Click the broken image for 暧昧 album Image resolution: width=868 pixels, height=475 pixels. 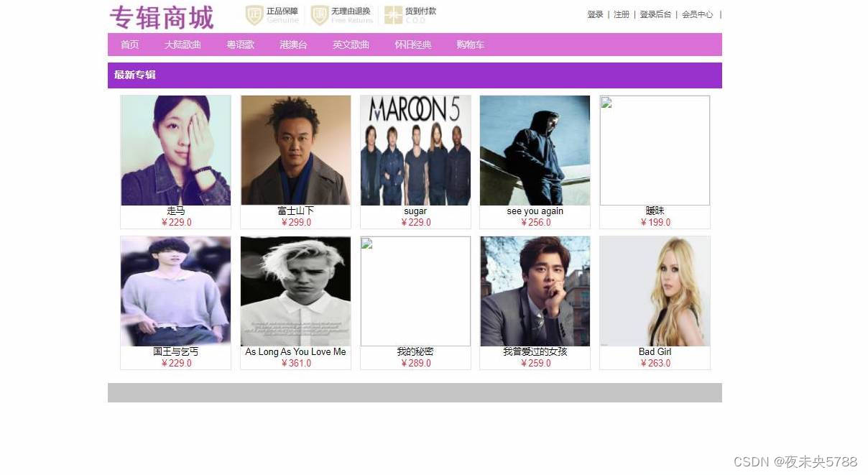[x=655, y=150]
